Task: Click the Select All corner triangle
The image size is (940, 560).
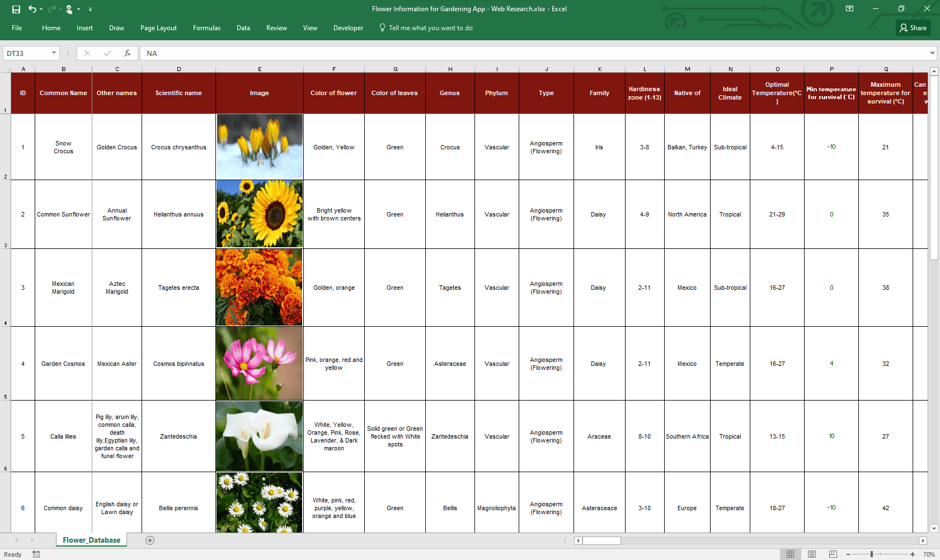Action: tap(6, 69)
